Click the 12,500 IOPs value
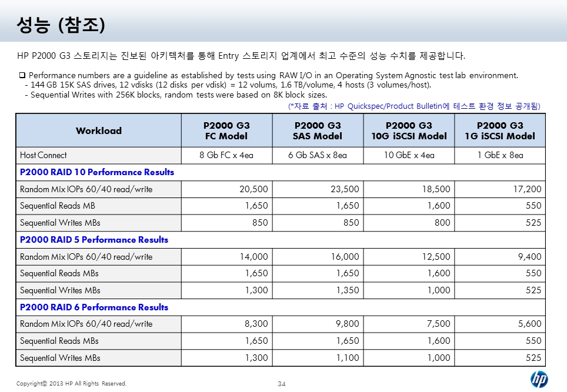 click(x=436, y=256)
